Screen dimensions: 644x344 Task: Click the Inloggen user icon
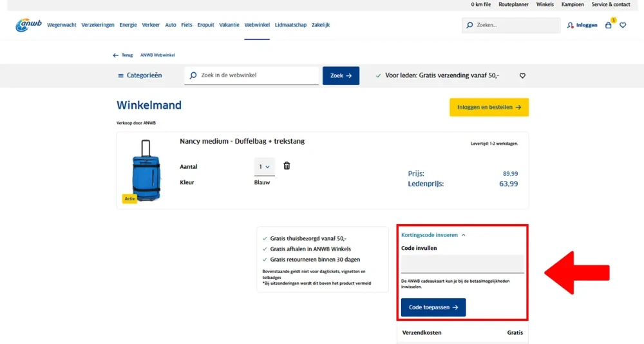click(570, 25)
